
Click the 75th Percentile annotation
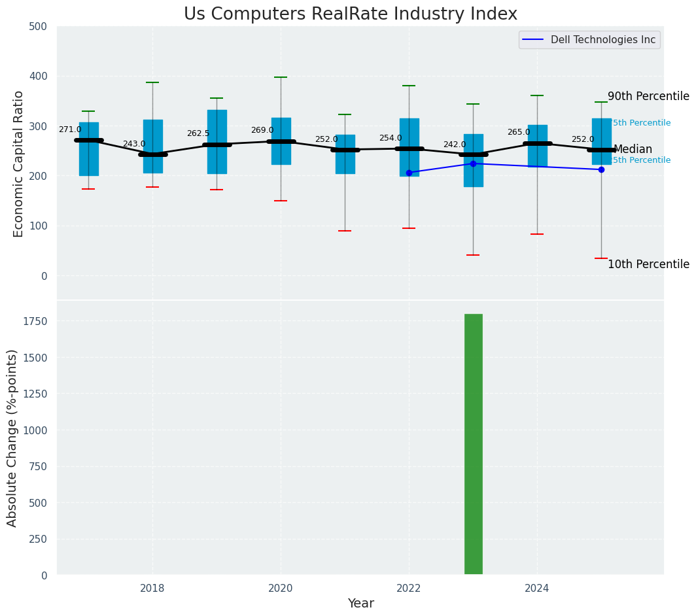(x=641, y=123)
